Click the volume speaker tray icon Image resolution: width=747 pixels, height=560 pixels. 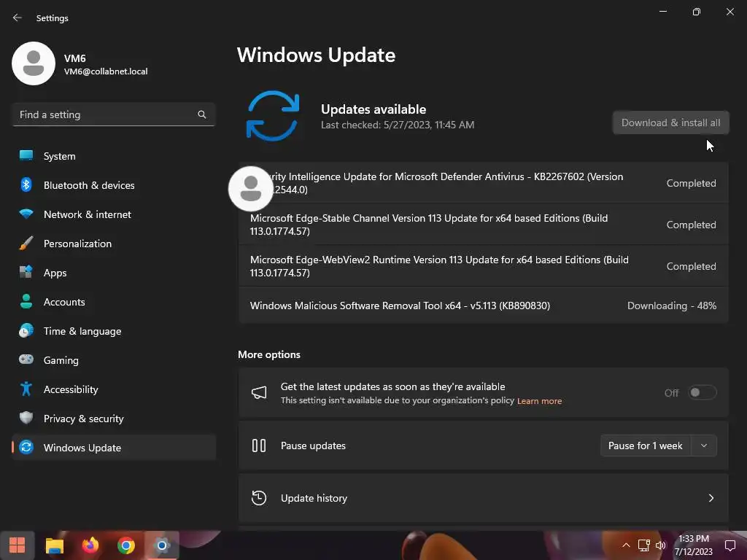click(661, 545)
